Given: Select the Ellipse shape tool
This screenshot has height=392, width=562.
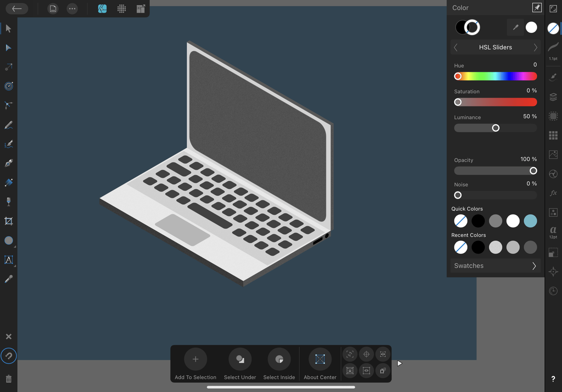Looking at the screenshot, I should pyautogui.click(x=8, y=240).
